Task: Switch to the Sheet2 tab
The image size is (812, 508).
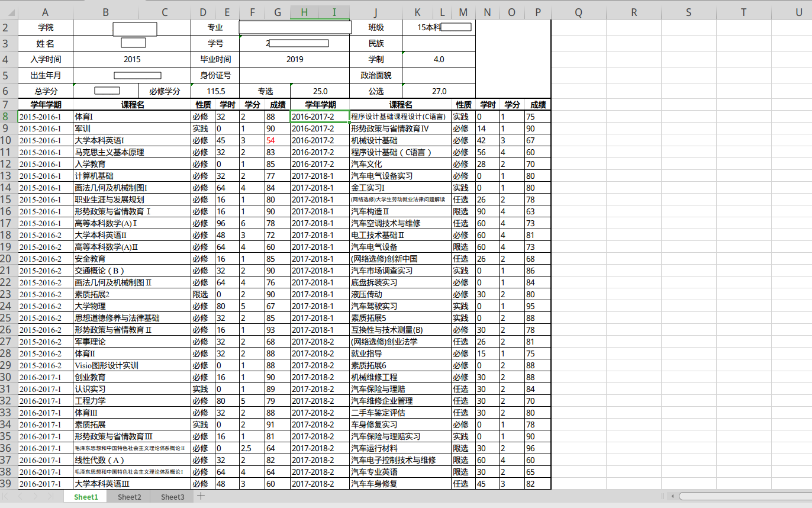Action: [129, 497]
